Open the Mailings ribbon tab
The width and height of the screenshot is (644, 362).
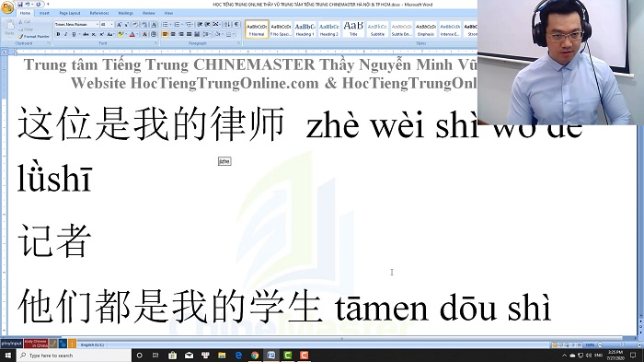[126, 13]
